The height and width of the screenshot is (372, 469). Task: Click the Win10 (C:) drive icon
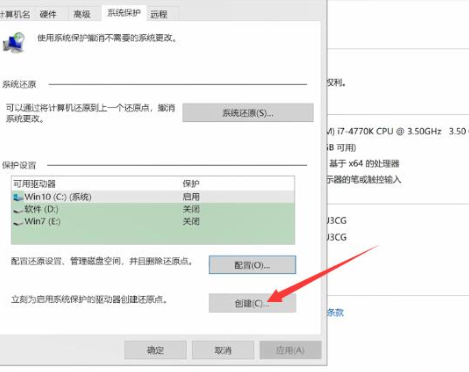[x=18, y=197]
